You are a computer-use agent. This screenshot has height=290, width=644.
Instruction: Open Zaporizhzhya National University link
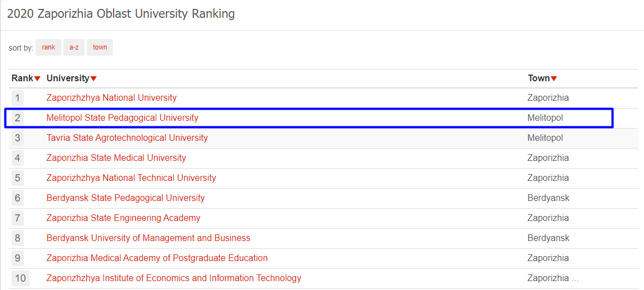point(111,98)
